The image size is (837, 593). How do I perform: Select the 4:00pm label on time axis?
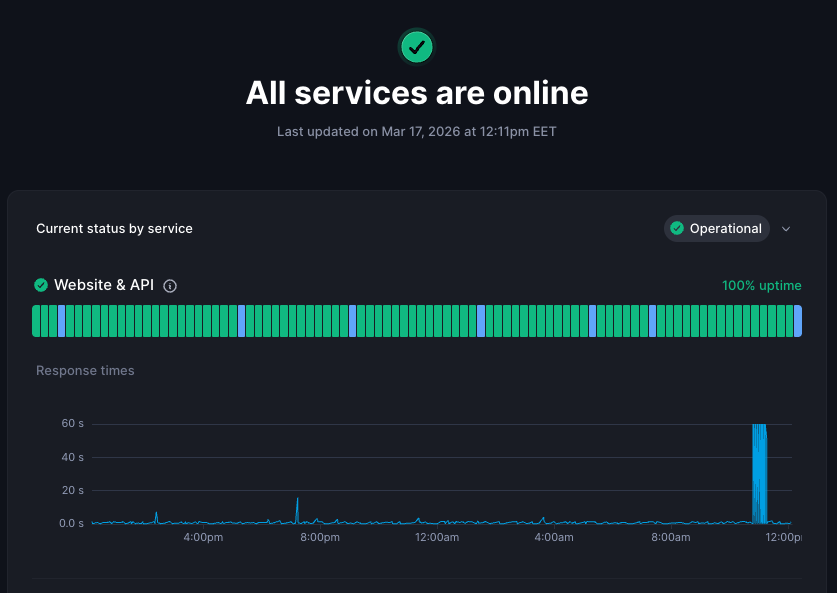pyautogui.click(x=203, y=538)
